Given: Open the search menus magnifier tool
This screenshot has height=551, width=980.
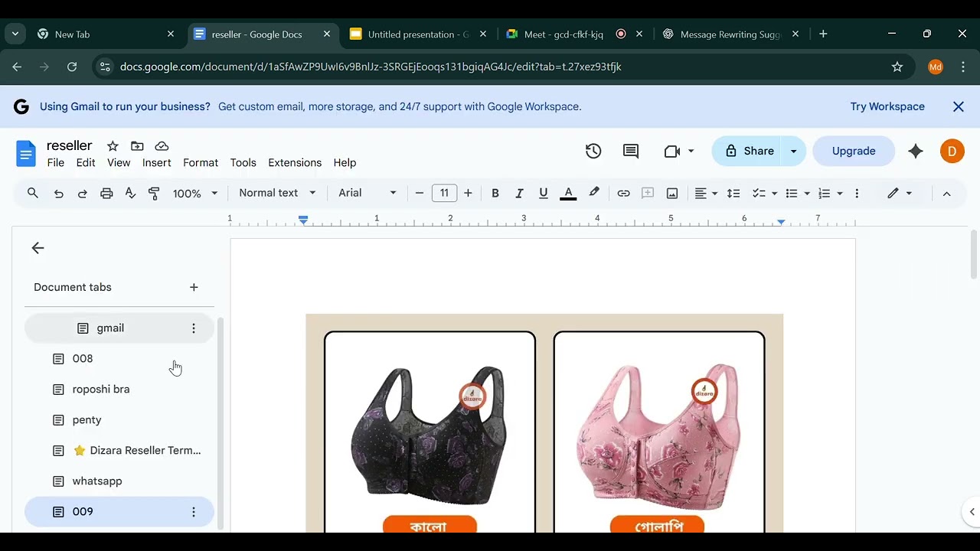Looking at the screenshot, I should [33, 194].
